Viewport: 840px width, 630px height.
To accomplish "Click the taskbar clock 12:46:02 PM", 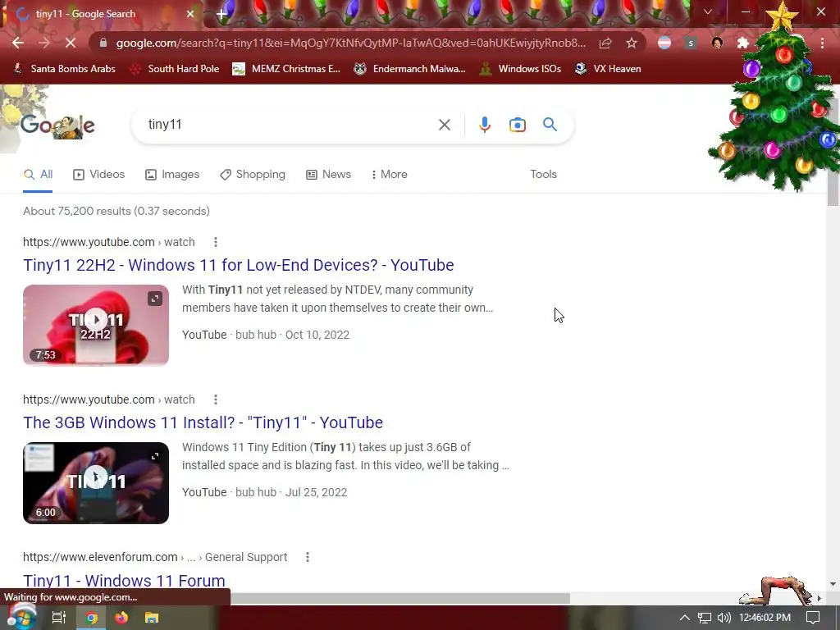I will (x=765, y=618).
